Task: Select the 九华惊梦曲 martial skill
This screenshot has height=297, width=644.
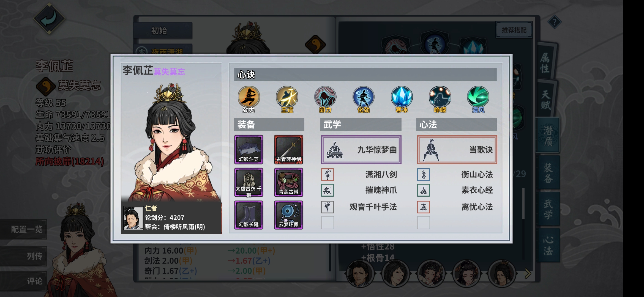Action: tap(361, 150)
